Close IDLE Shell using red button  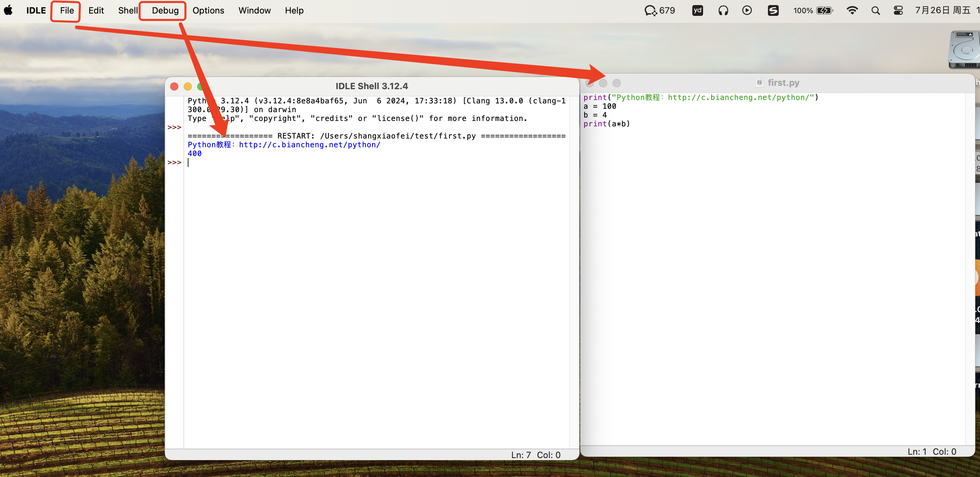174,86
